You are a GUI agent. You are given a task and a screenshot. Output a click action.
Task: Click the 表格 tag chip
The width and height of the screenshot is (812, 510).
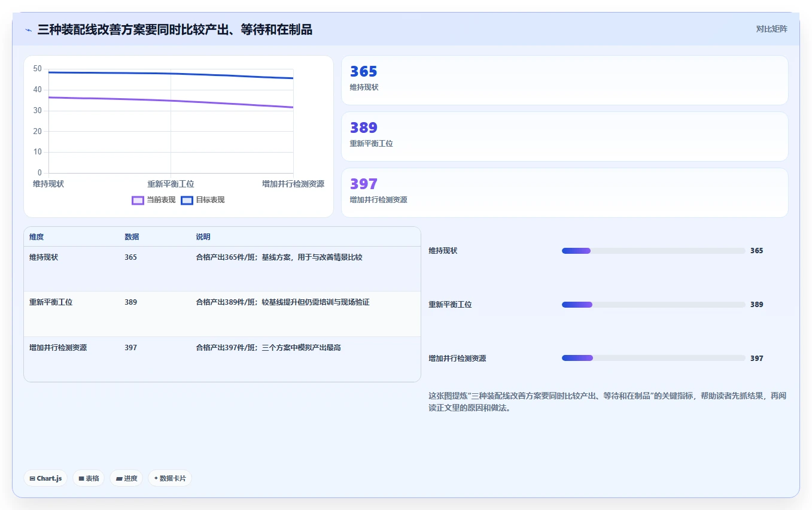[89, 478]
